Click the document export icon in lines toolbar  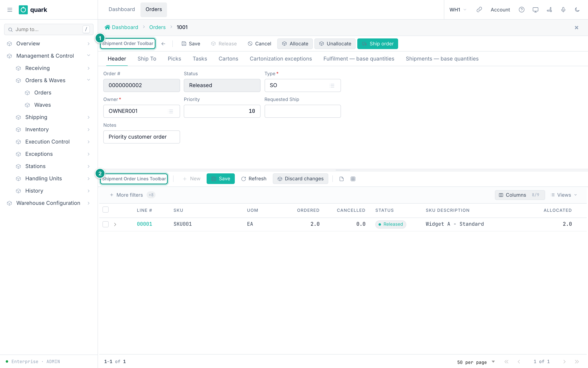(x=341, y=179)
